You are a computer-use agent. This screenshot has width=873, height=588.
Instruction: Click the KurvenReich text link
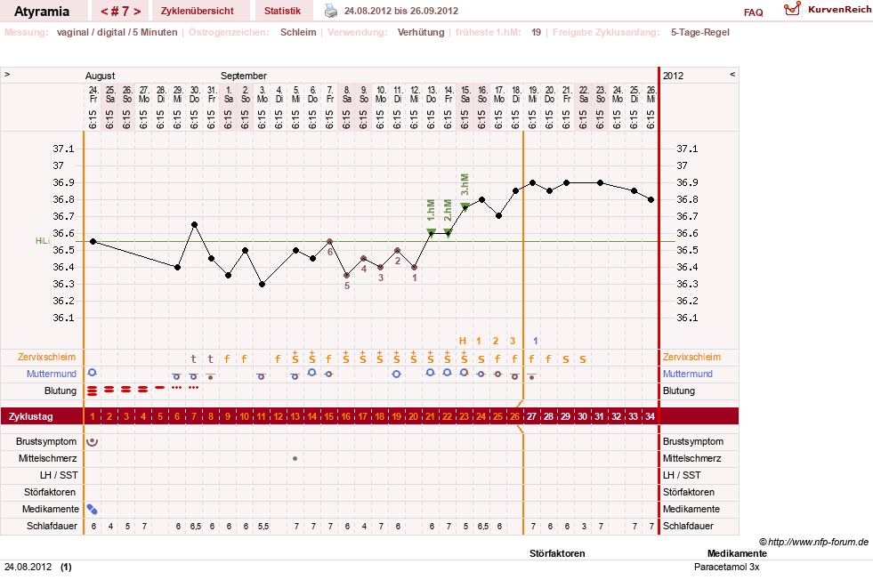point(839,10)
